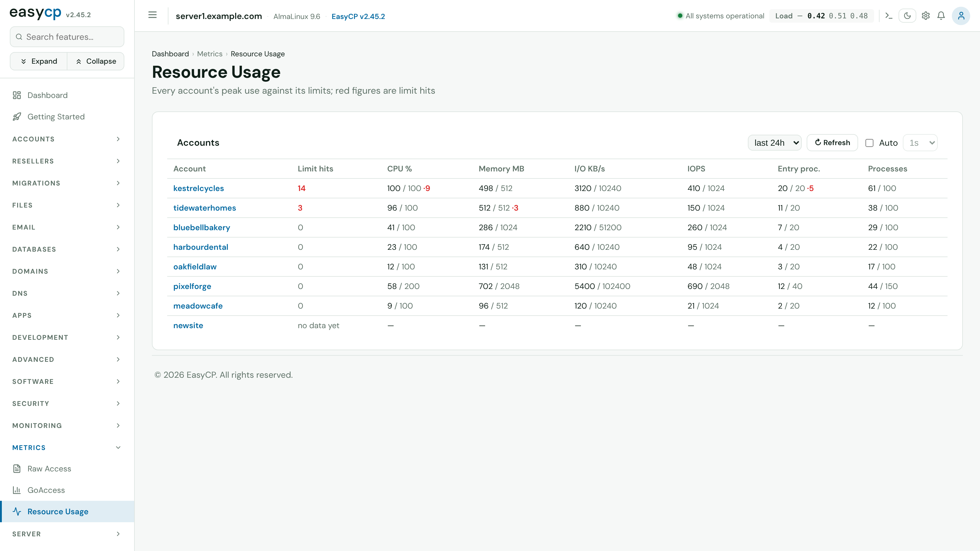Click the Refresh button
Image resolution: width=980 pixels, height=551 pixels.
tap(832, 143)
